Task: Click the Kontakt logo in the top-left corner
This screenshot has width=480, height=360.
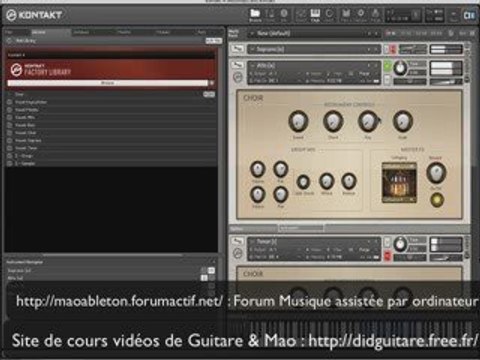Action: [34, 15]
